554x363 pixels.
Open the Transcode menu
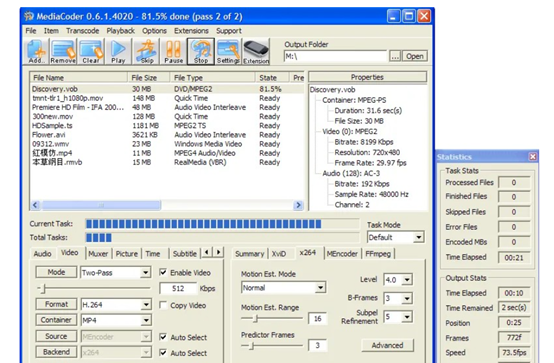click(x=82, y=31)
